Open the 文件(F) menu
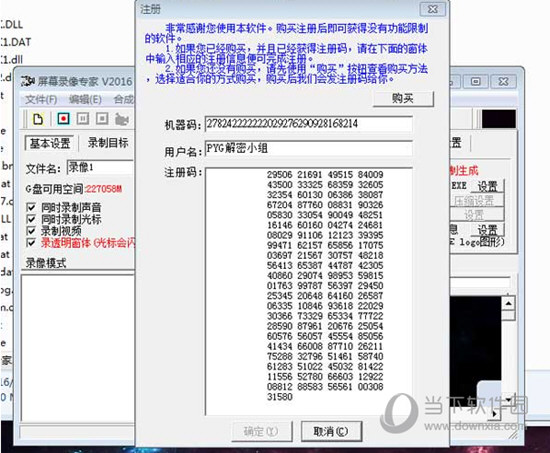Screen dimensions: 550x453 click(41, 100)
